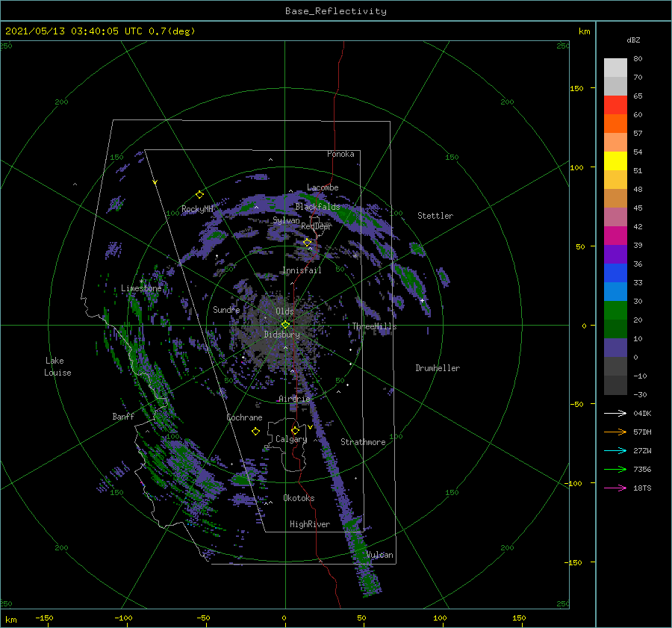Click the -150 tick on the bottom axis
This screenshot has height=628, width=672.
(x=44, y=618)
